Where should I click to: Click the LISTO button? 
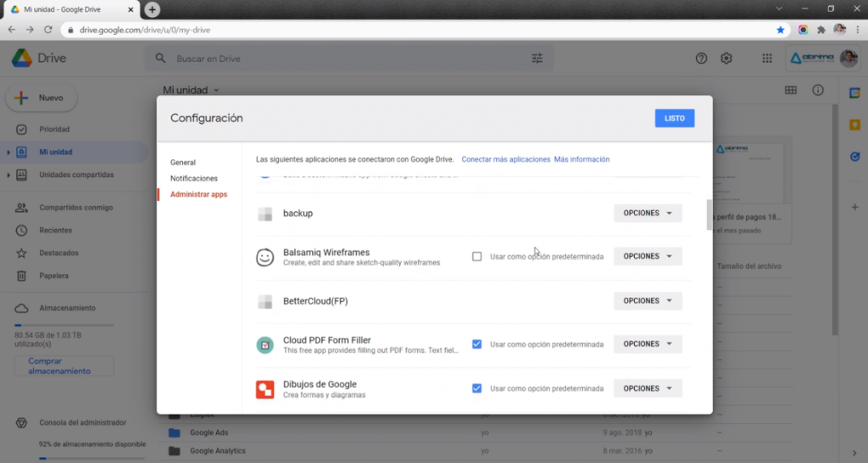point(674,118)
